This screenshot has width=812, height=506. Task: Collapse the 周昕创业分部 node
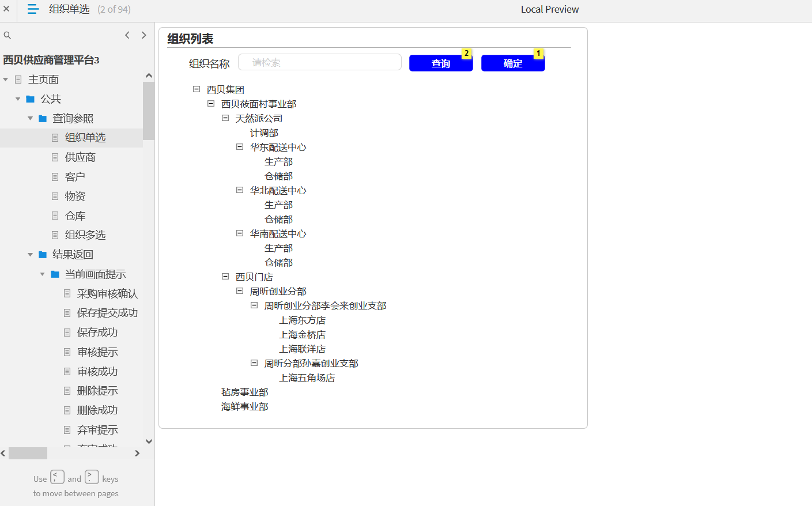(x=240, y=291)
